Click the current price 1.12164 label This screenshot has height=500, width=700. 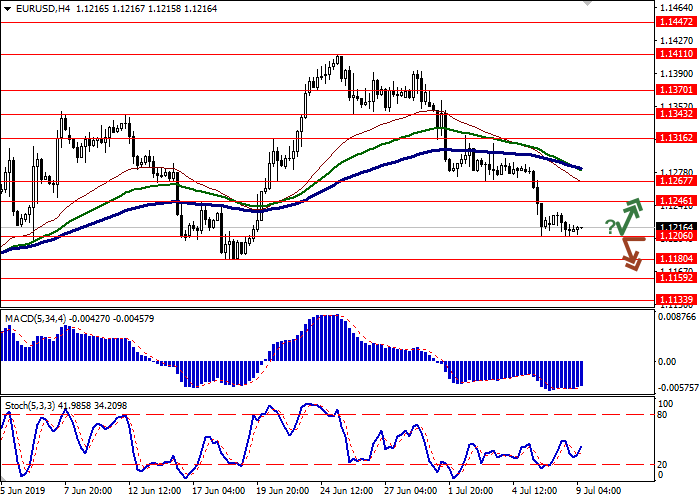pyautogui.click(x=675, y=227)
